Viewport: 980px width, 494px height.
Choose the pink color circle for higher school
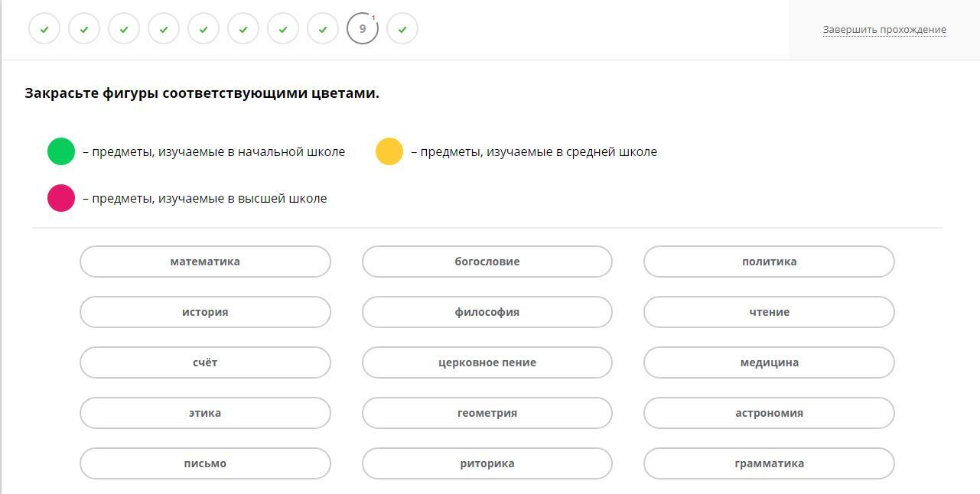(x=61, y=198)
